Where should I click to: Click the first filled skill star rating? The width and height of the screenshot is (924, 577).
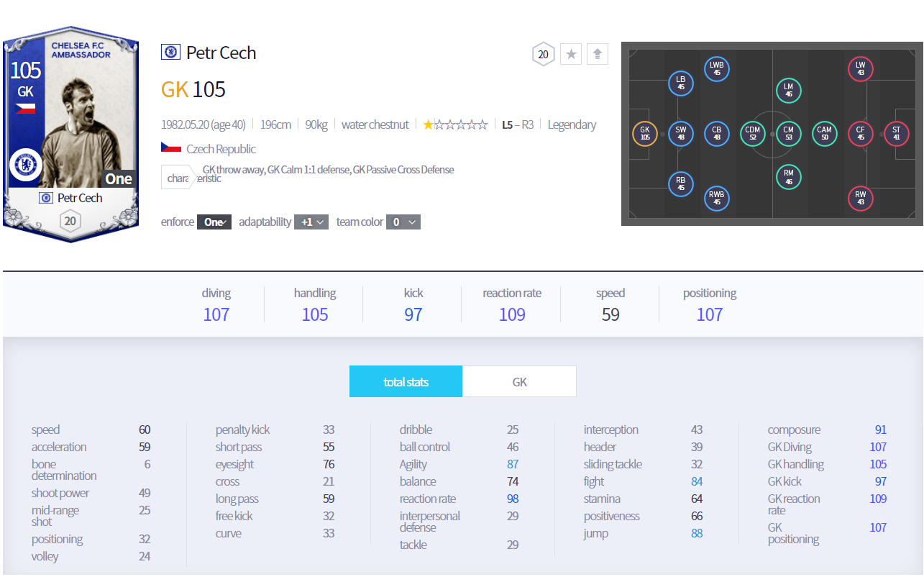click(429, 124)
